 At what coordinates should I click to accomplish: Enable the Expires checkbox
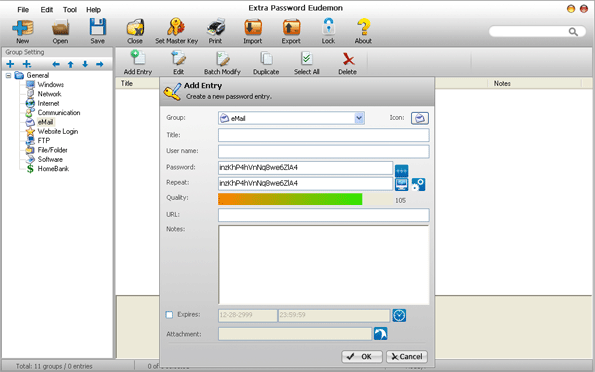click(x=169, y=315)
